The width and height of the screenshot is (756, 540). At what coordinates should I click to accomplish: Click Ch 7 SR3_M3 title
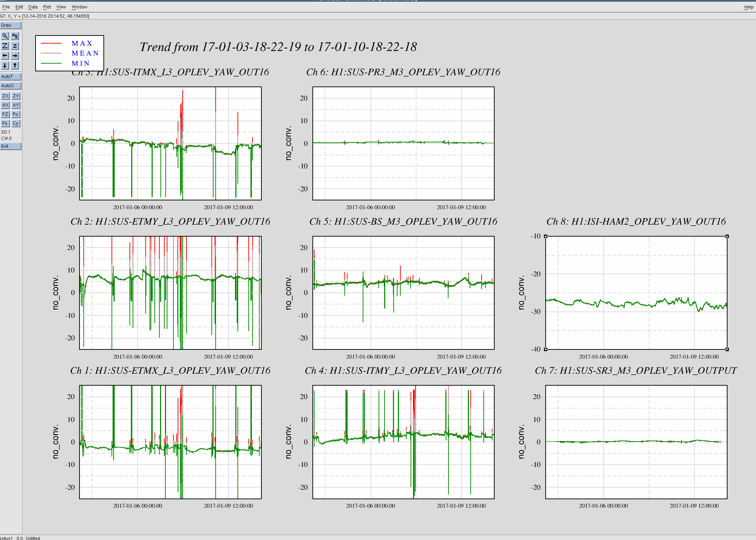click(x=636, y=371)
